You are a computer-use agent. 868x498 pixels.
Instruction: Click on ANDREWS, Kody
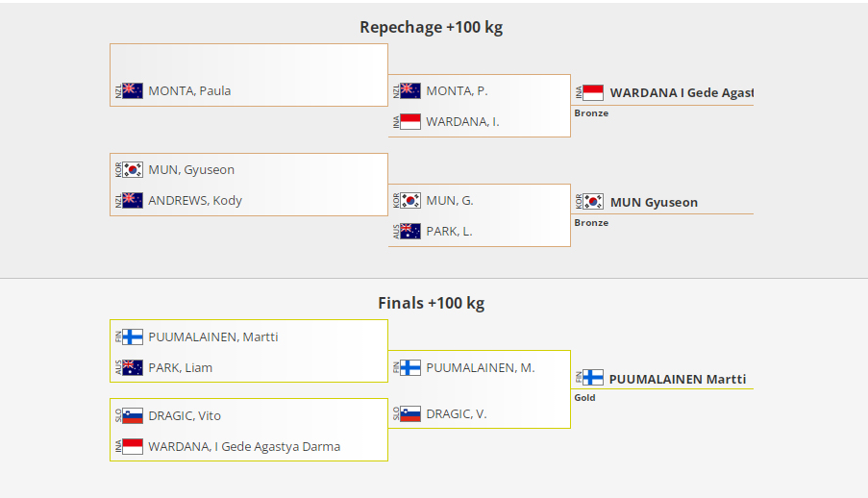point(195,201)
